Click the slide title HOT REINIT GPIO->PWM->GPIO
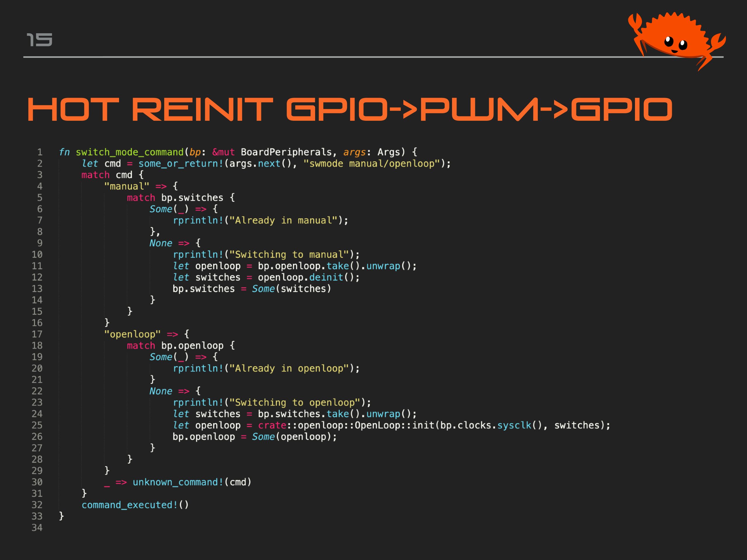The height and width of the screenshot is (560, 747). click(x=350, y=109)
